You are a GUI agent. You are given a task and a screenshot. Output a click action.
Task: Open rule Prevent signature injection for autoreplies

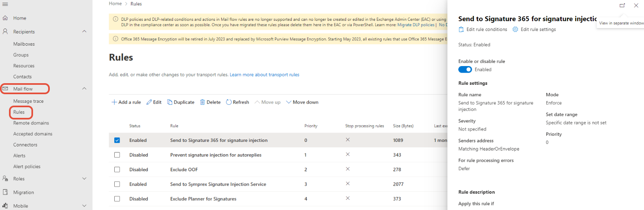tap(216, 155)
